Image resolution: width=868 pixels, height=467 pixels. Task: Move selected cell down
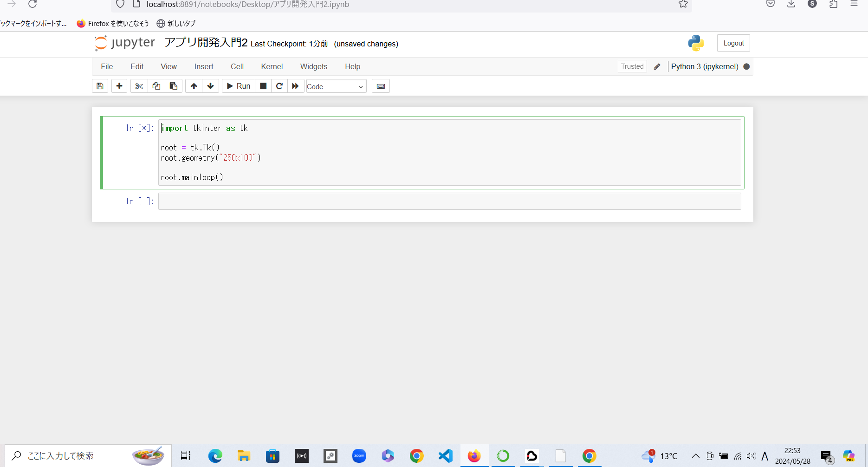tap(211, 86)
